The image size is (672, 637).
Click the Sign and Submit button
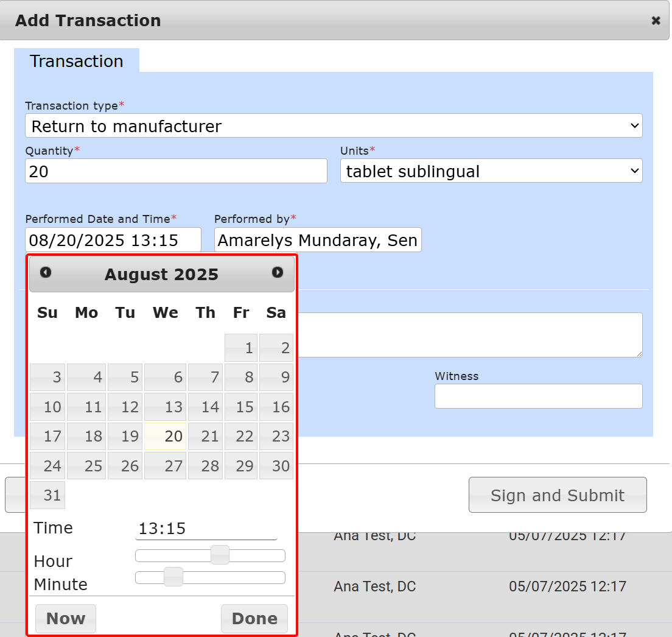tap(557, 495)
